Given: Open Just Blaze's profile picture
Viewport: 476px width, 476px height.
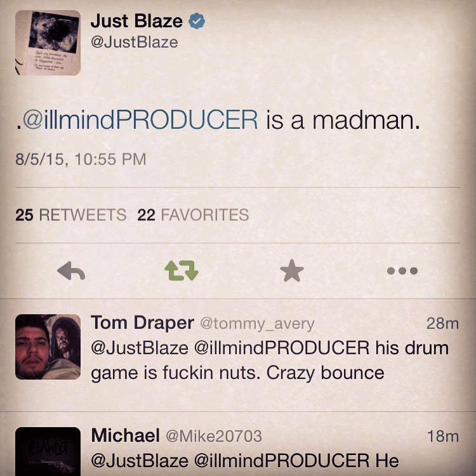Looking at the screenshot, I should [x=48, y=43].
